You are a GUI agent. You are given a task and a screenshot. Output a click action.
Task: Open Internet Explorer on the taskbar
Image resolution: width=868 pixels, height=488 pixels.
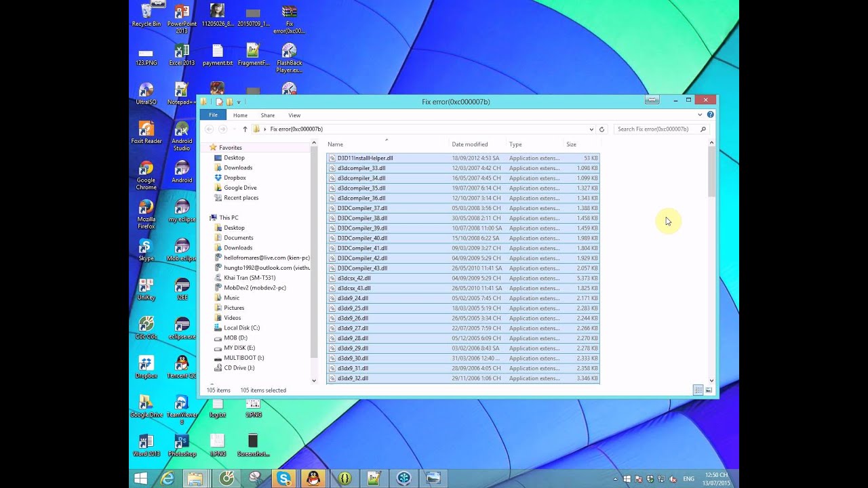click(166, 479)
